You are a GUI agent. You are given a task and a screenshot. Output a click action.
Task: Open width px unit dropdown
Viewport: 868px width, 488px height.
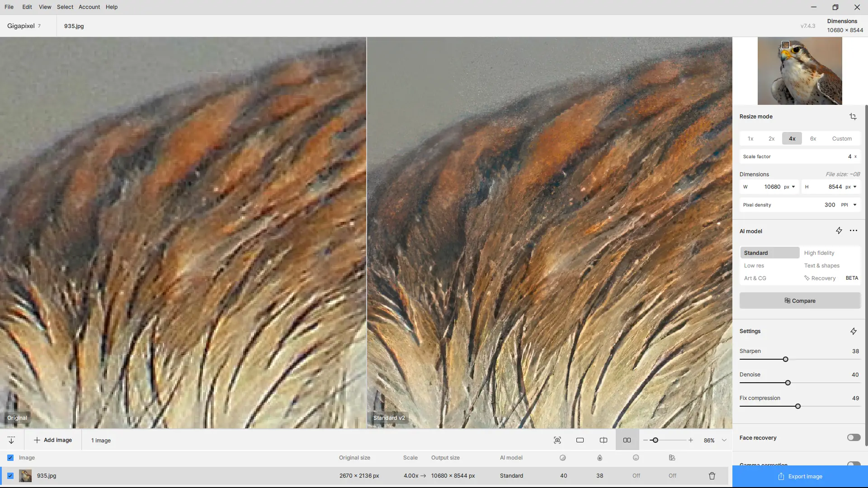[793, 187]
